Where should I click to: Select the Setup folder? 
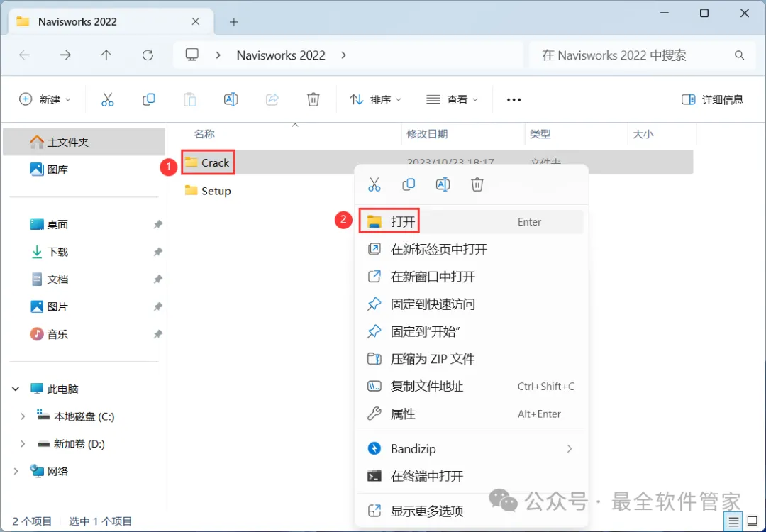click(208, 191)
